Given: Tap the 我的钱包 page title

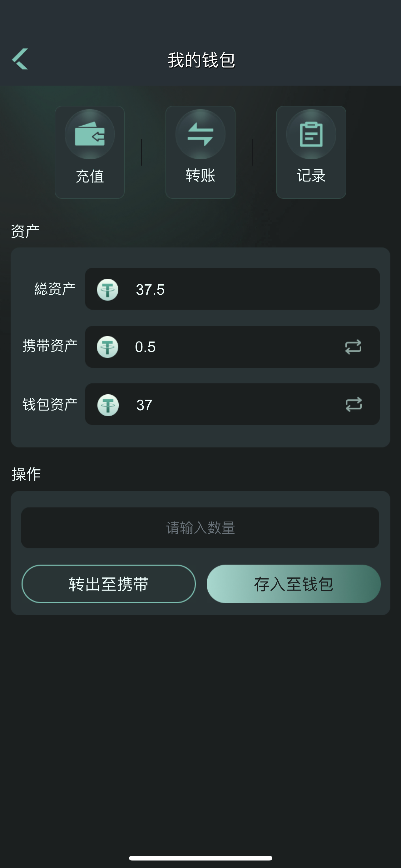Looking at the screenshot, I should 201,60.
